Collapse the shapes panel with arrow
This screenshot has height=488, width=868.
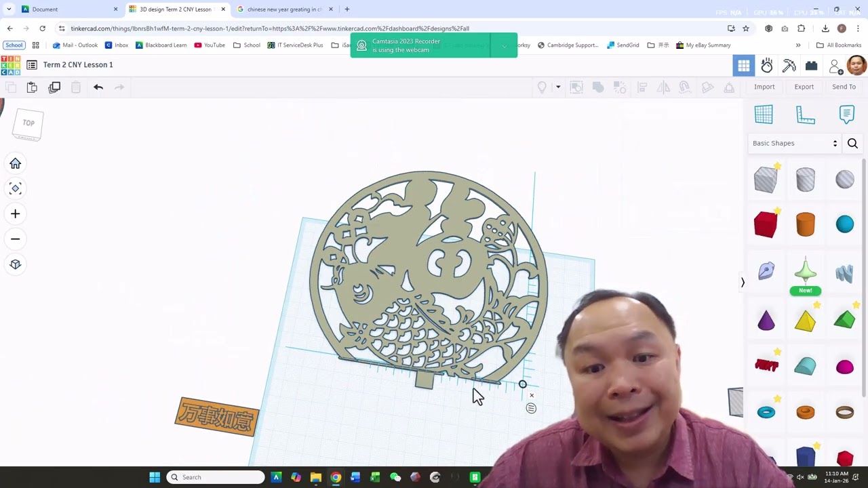tap(743, 283)
